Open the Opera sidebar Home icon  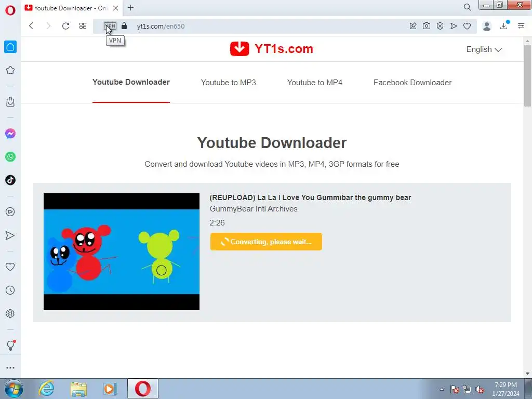point(10,47)
